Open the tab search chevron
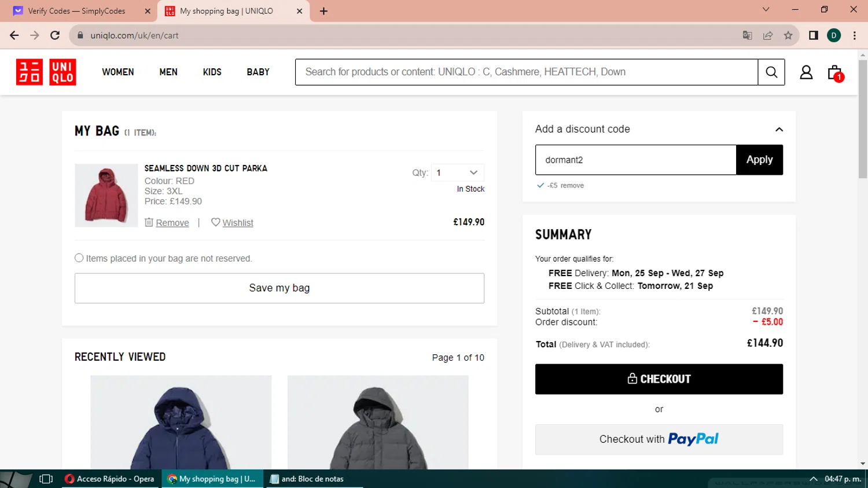 point(766,9)
